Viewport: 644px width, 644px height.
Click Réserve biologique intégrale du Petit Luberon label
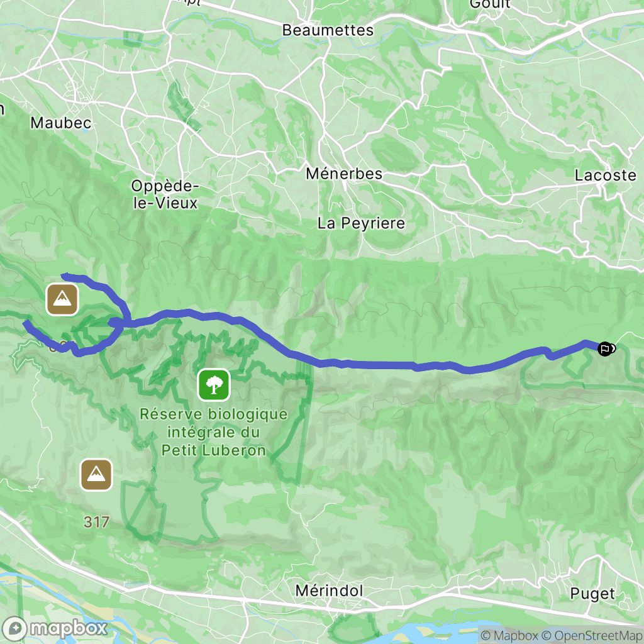(214, 432)
